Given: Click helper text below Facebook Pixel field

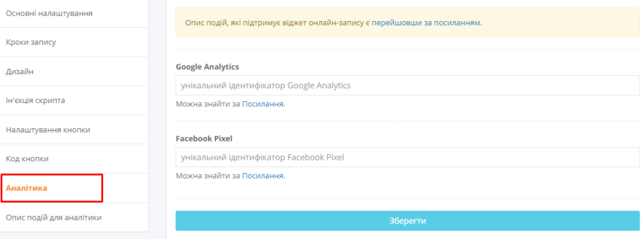Looking at the screenshot, I should point(231,176).
